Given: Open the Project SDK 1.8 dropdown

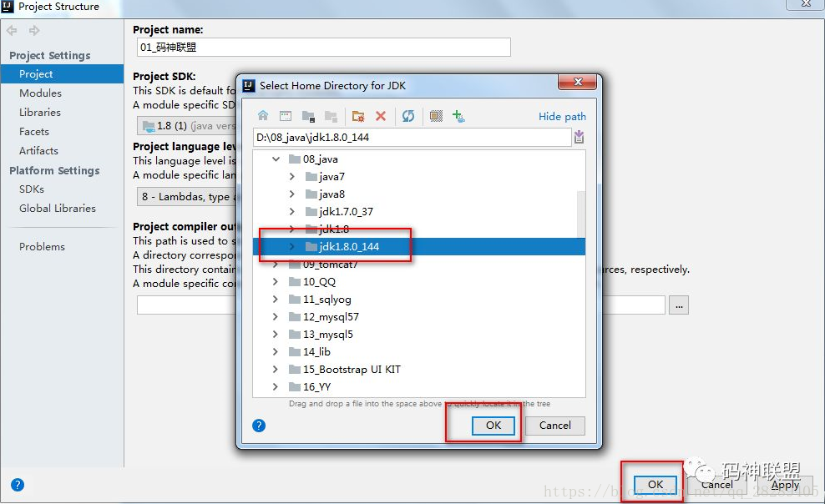Looking at the screenshot, I should click(x=187, y=126).
